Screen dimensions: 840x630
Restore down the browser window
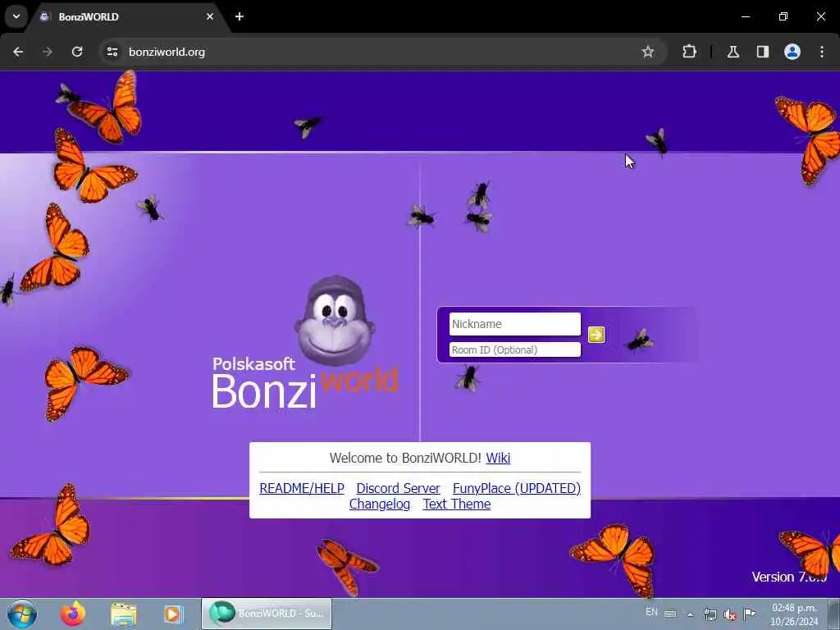783,16
